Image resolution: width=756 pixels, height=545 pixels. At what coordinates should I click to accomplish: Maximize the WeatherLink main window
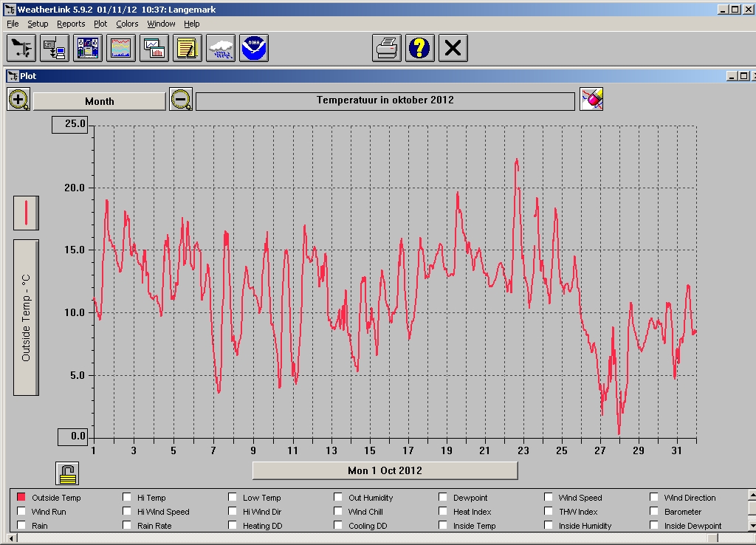pos(735,9)
